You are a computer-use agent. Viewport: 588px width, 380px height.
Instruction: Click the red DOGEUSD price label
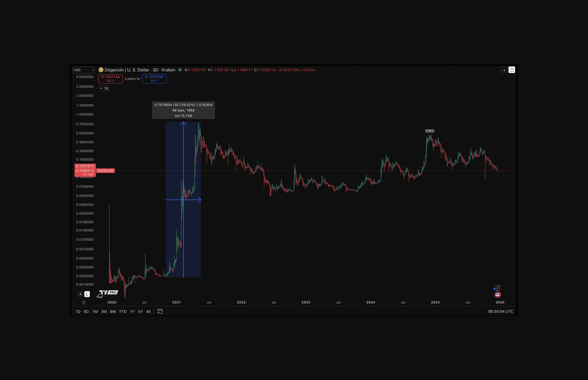[105, 171]
